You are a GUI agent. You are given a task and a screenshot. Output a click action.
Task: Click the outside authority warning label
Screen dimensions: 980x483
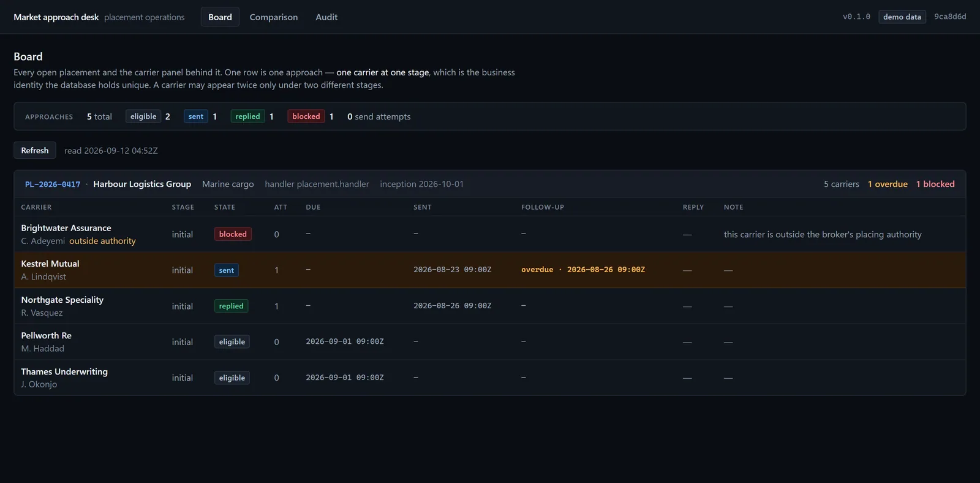tap(102, 241)
